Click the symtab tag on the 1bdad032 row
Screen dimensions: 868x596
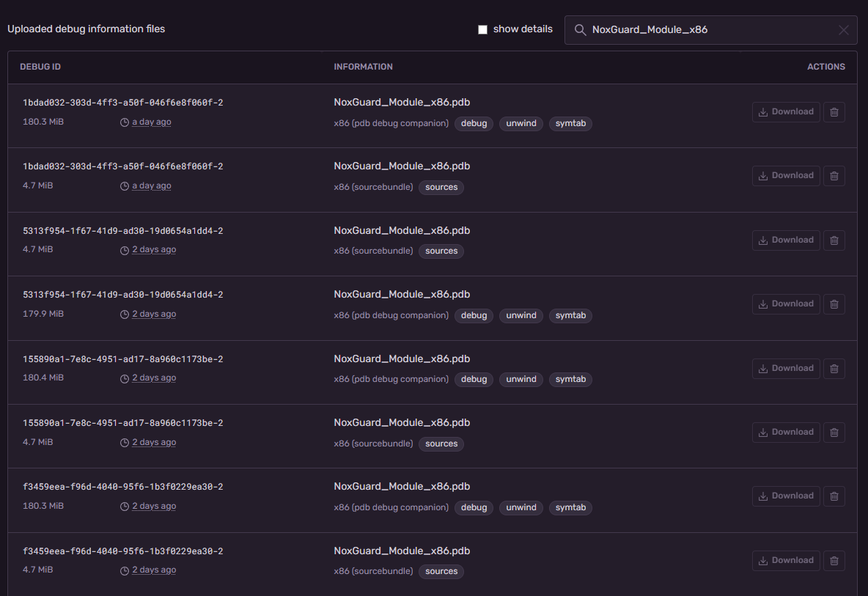point(570,123)
